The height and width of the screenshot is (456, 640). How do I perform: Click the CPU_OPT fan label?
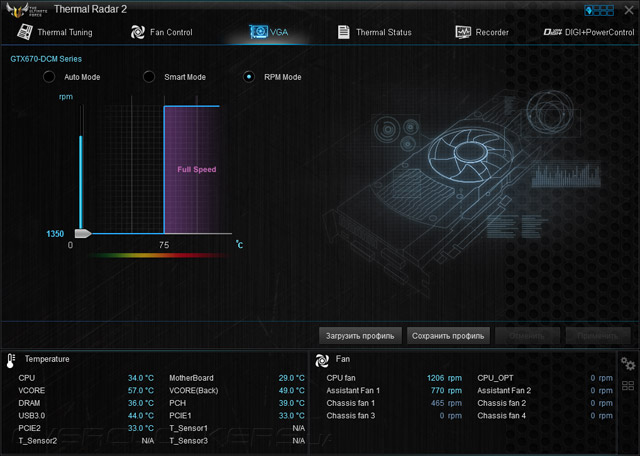point(495,378)
